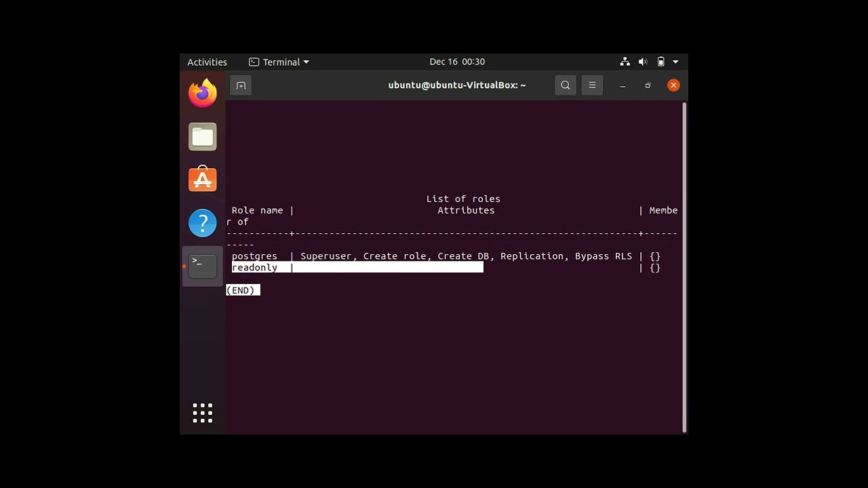Click the window title ubuntu@ubuntu-VirtualBox
The width and height of the screenshot is (868, 488).
point(457,85)
